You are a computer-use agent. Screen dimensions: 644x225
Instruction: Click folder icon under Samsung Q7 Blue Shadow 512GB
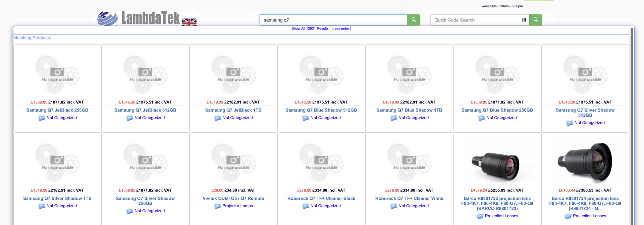(306, 118)
